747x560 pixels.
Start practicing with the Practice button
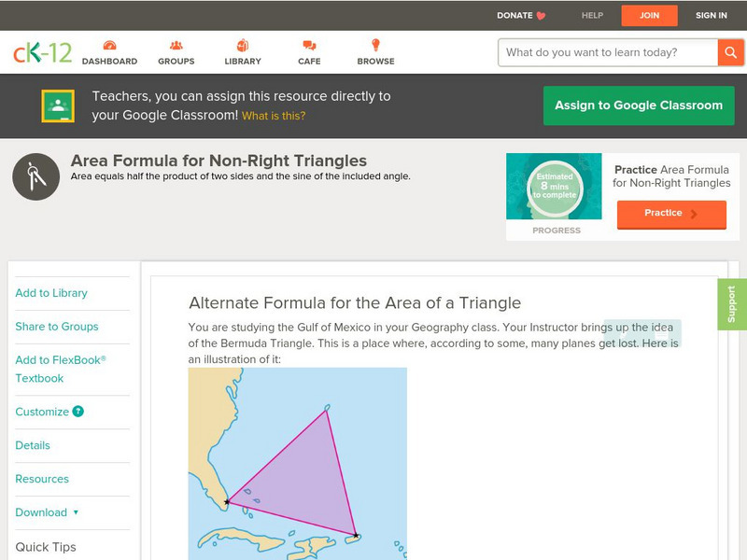click(x=670, y=214)
